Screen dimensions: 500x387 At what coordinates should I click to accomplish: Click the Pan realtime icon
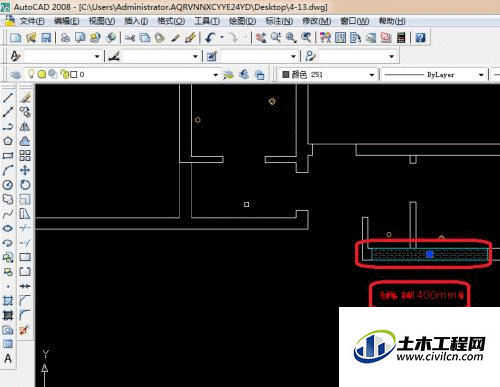click(x=261, y=37)
